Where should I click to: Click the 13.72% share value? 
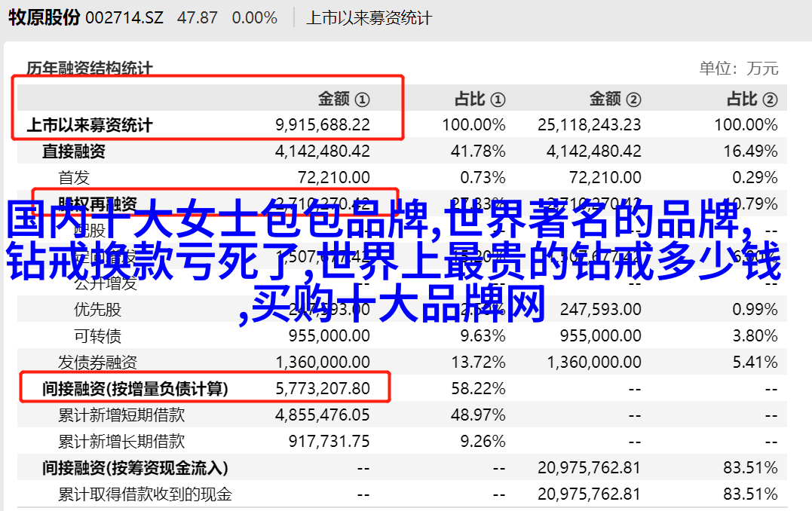click(x=478, y=363)
